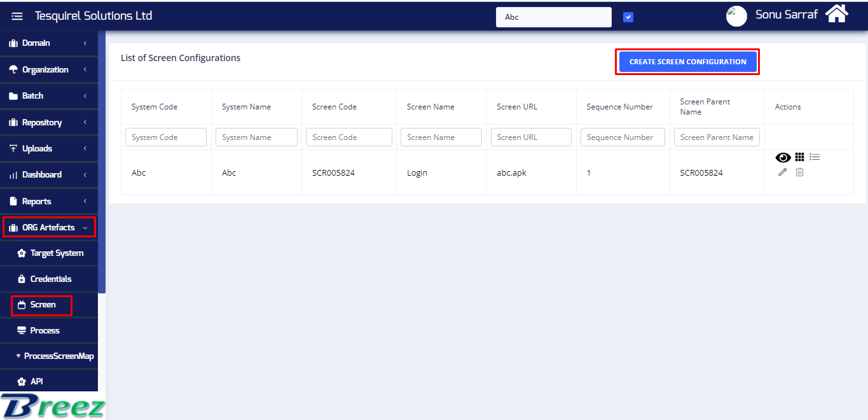Image resolution: width=868 pixels, height=420 pixels.
Task: Click the System Code column header
Action: 155,107
